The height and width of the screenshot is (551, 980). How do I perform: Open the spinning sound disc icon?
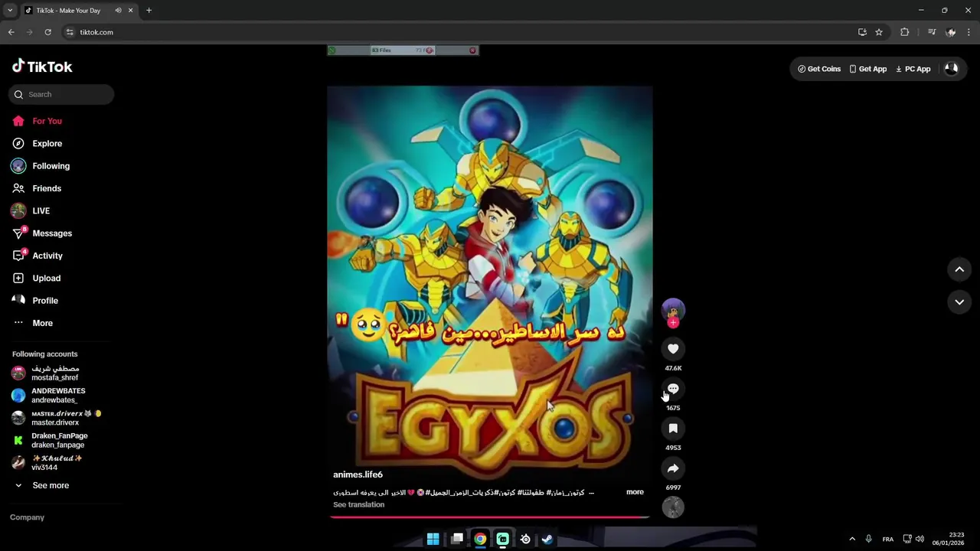pyautogui.click(x=673, y=507)
